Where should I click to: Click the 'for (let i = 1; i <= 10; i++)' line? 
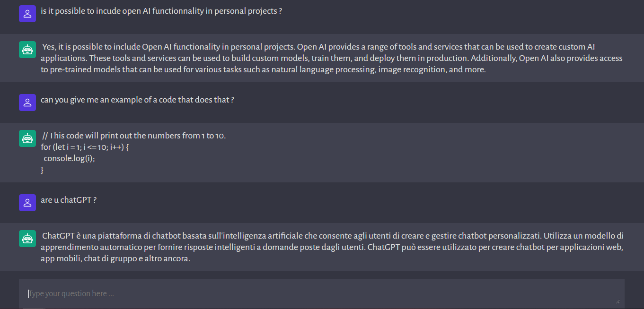[x=85, y=147]
